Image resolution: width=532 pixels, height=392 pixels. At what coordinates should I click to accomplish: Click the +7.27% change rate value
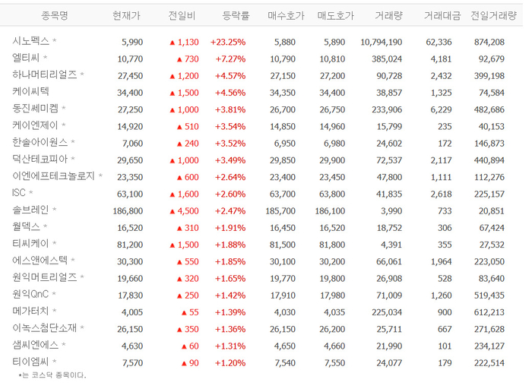230,59
